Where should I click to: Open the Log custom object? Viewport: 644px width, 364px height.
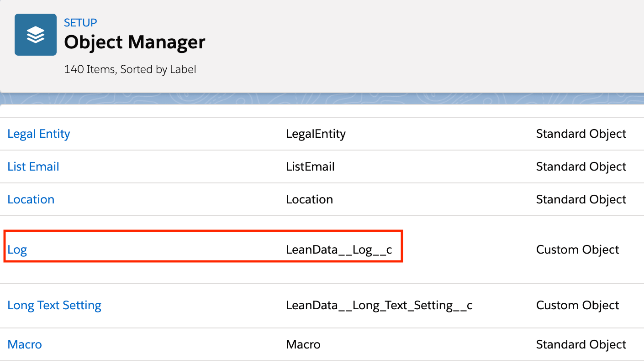17,250
